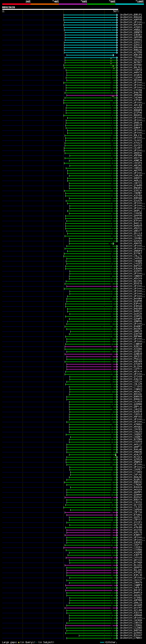
Task: Click the UniRef100_Q8RWT8 label
Action: [x=131, y=32]
